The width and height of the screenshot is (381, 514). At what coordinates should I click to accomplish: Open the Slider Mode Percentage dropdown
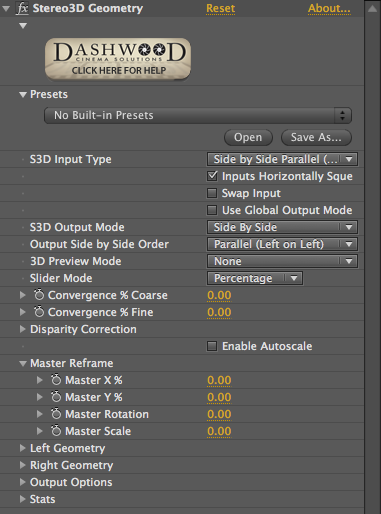point(255,278)
